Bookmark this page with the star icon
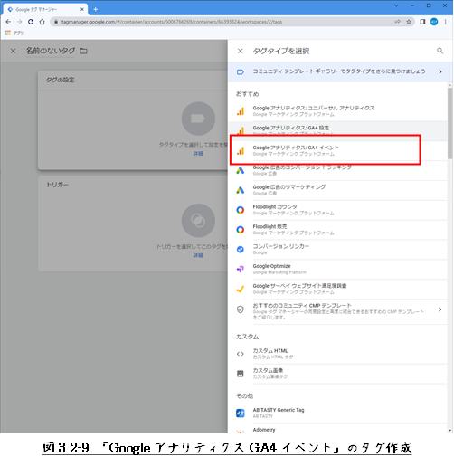Screen dimensions: 454x476 click(409, 22)
